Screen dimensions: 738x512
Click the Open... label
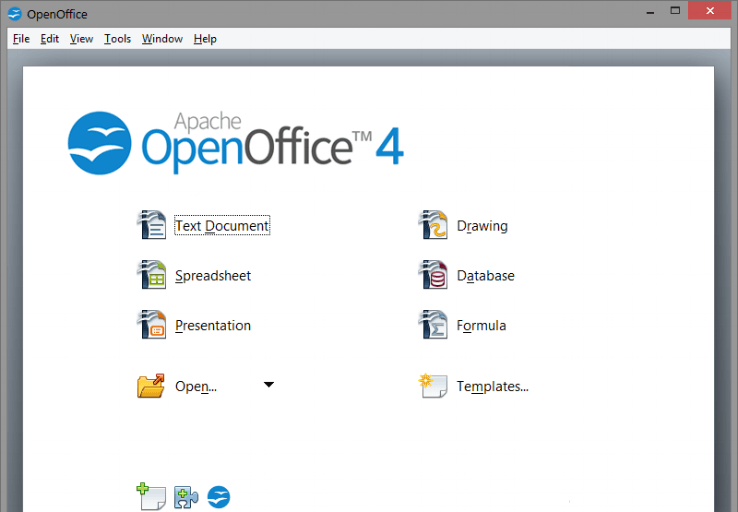click(196, 386)
